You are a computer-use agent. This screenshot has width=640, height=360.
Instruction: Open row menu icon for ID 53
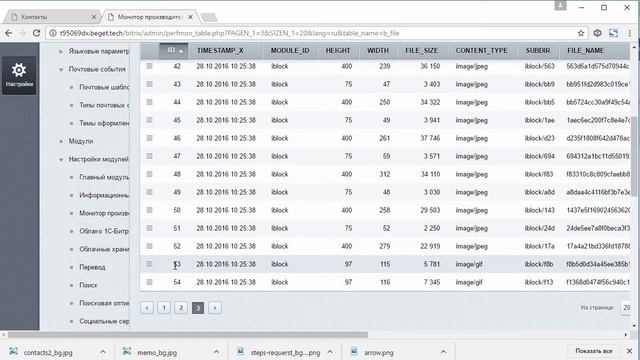pyautogui.click(x=149, y=264)
